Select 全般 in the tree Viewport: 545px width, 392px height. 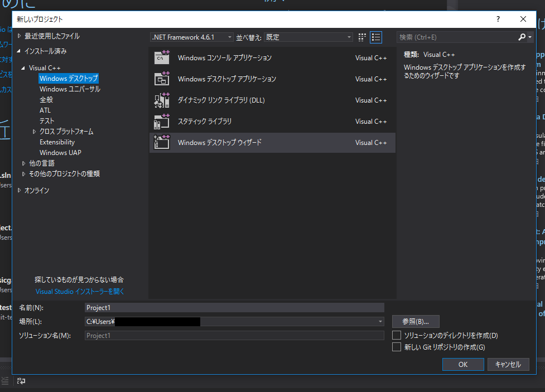coord(46,100)
